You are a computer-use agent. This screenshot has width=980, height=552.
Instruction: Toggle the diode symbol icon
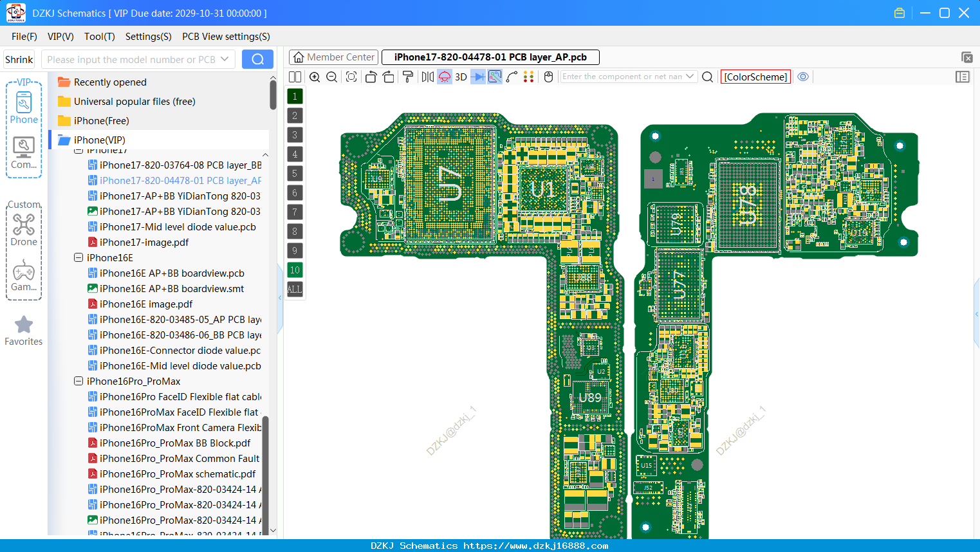pos(478,77)
